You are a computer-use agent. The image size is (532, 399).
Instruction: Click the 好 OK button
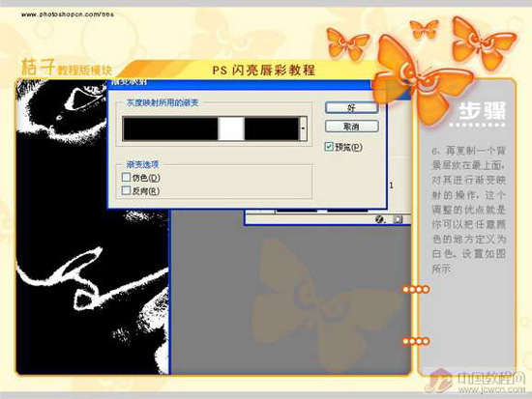click(x=351, y=108)
